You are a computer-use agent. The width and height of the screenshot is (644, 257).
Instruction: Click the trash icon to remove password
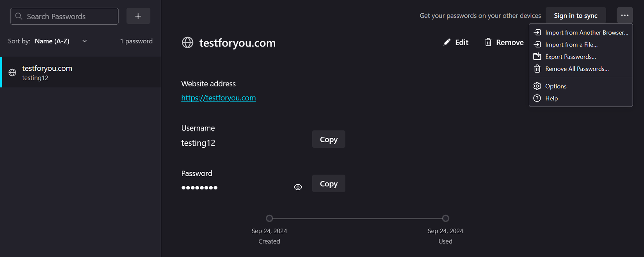coord(488,42)
